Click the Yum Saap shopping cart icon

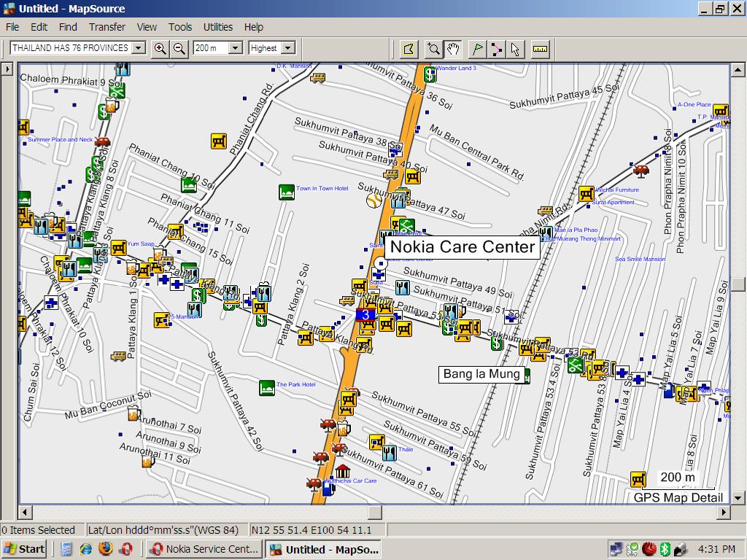119,248
